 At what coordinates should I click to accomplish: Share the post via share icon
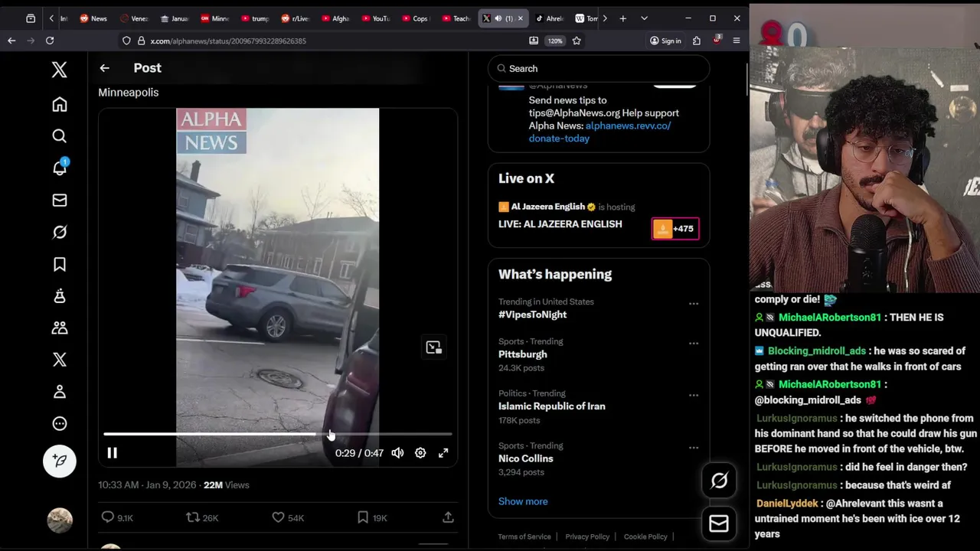(448, 518)
